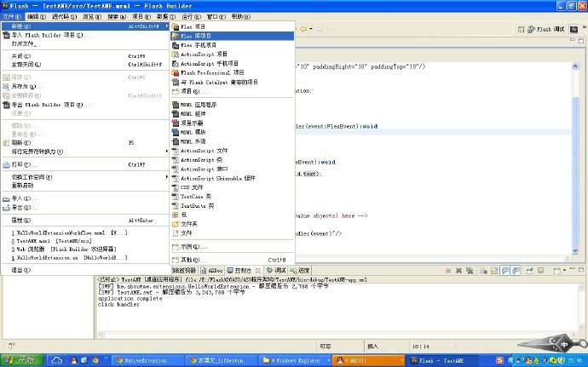
Task: Create a Flex 手机项目
Action: 232,45
